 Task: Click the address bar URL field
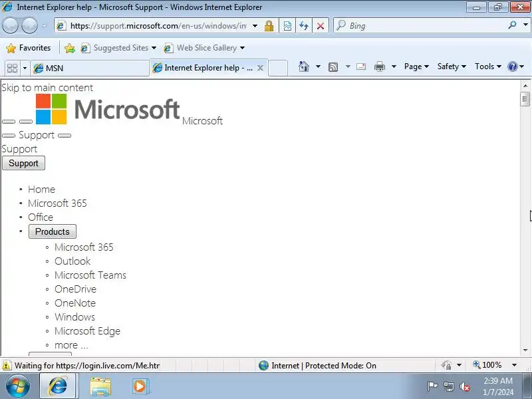(158, 26)
